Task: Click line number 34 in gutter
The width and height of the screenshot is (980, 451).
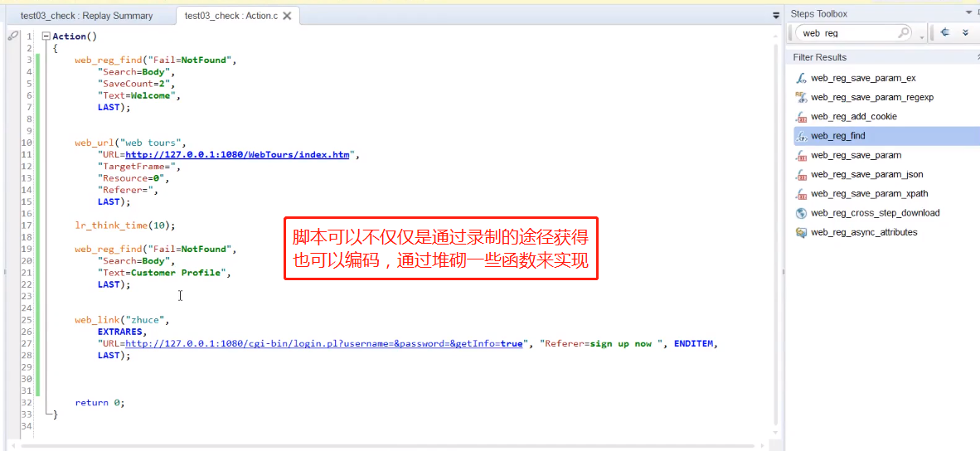Action: [x=27, y=426]
